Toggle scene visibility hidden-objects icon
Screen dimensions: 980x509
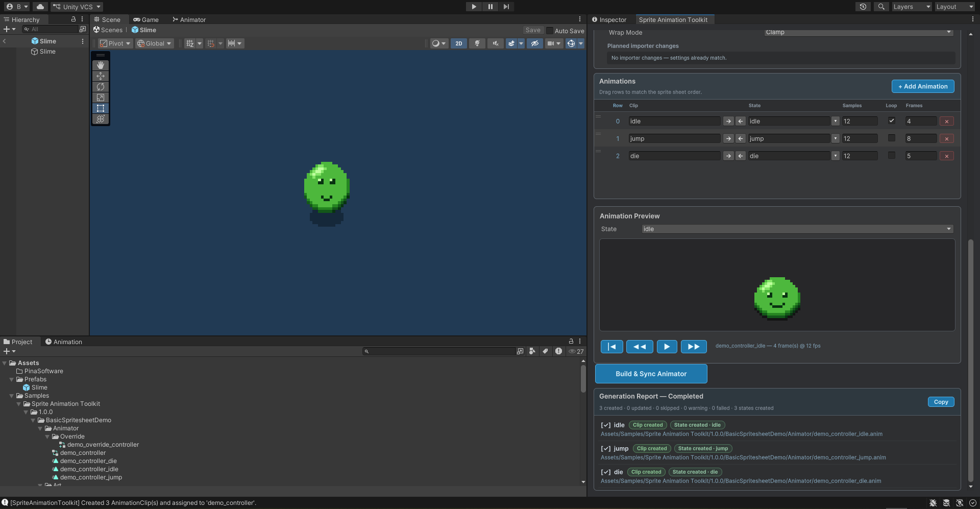point(534,43)
